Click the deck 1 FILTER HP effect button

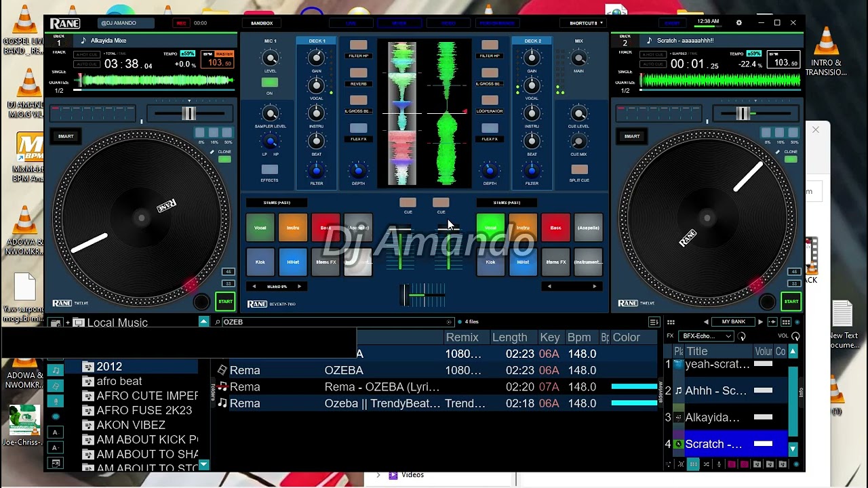pos(358,45)
